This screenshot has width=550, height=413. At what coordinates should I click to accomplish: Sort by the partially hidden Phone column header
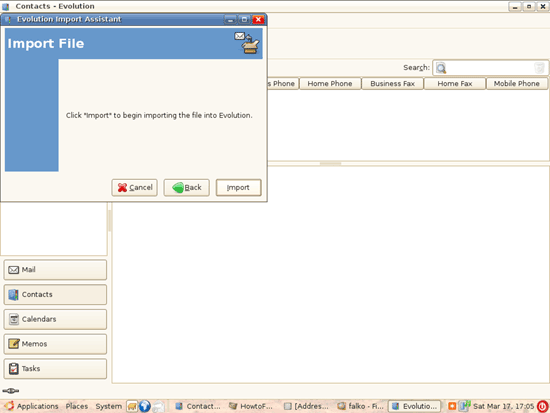pyautogui.click(x=283, y=84)
